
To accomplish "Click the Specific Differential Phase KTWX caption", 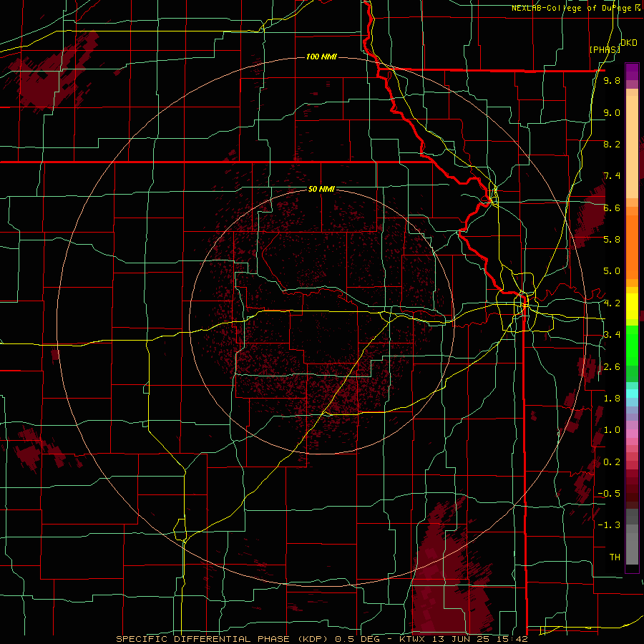I will click(321, 639).
